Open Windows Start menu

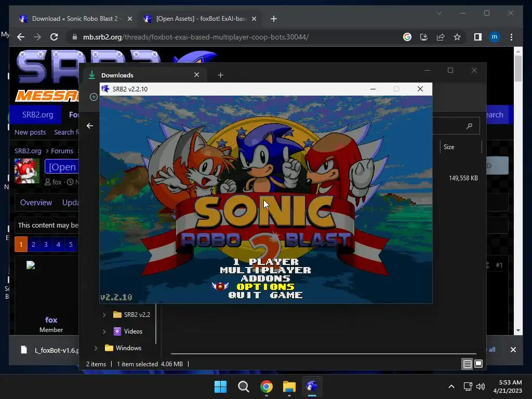click(220, 387)
